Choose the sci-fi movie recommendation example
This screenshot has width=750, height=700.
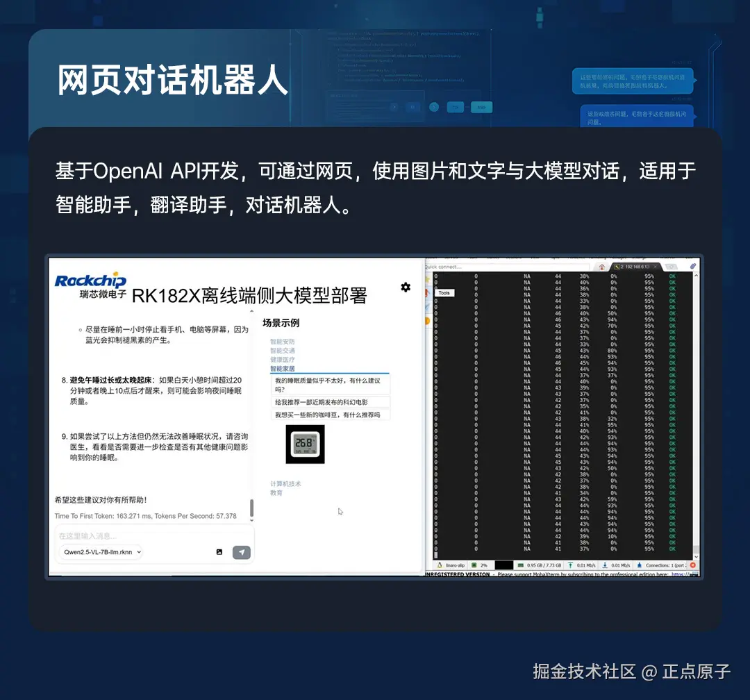pos(330,402)
